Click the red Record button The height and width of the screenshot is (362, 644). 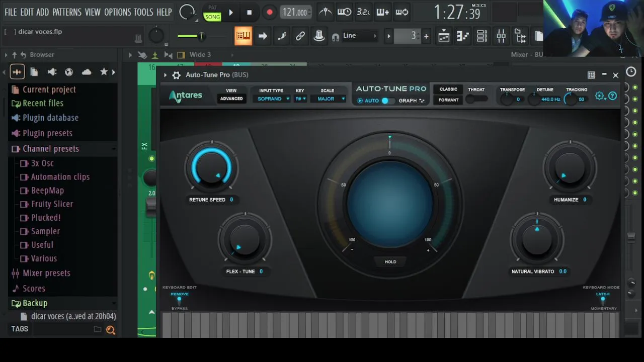coord(270,13)
